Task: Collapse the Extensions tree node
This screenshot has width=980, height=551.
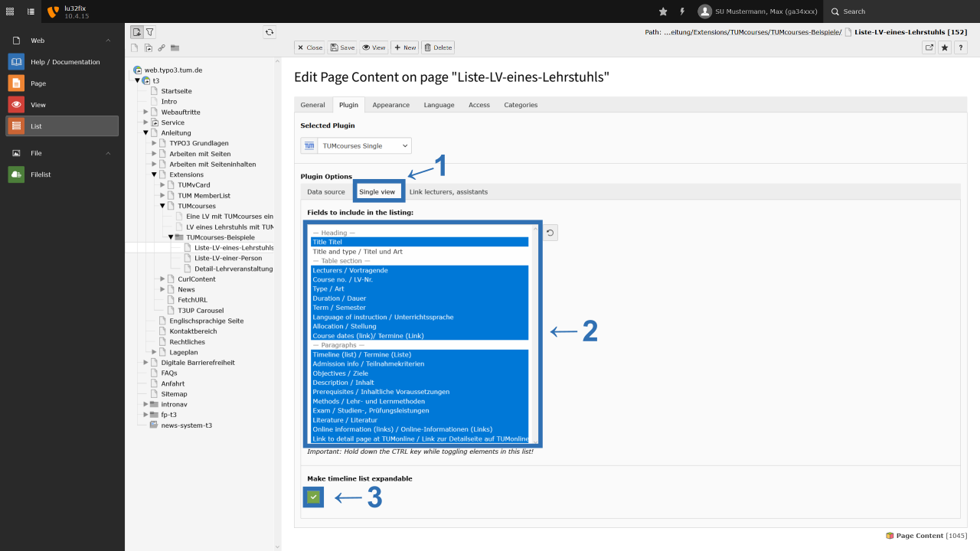Action: pos(154,174)
